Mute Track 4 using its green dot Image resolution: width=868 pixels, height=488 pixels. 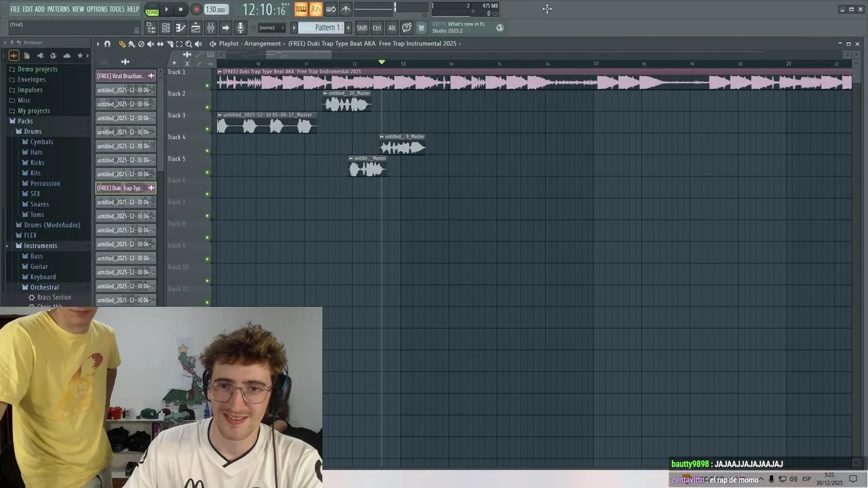point(208,151)
